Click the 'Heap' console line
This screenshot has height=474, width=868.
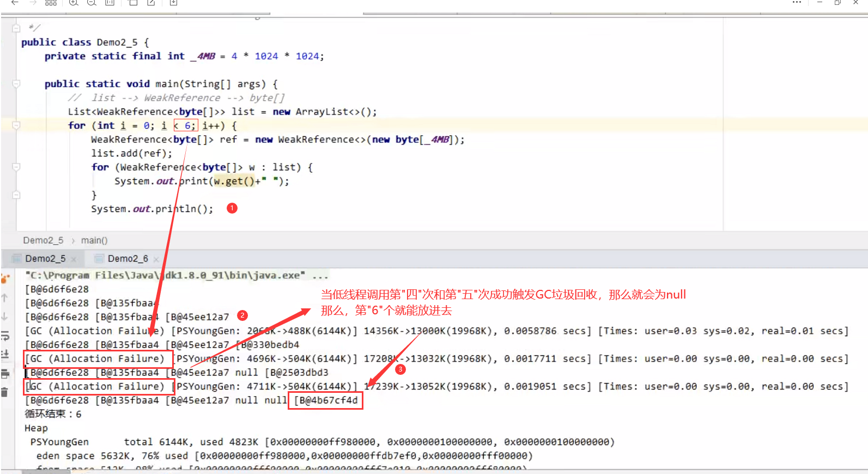36,428
